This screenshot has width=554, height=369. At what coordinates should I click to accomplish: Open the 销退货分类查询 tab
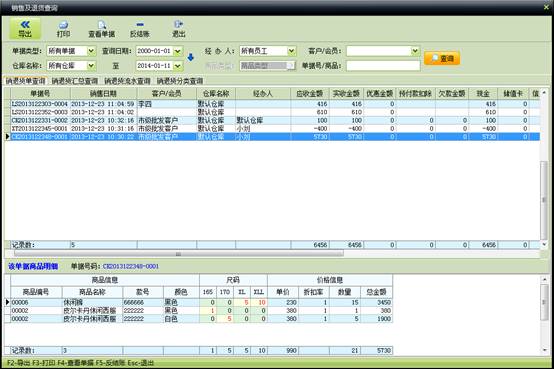pos(180,81)
